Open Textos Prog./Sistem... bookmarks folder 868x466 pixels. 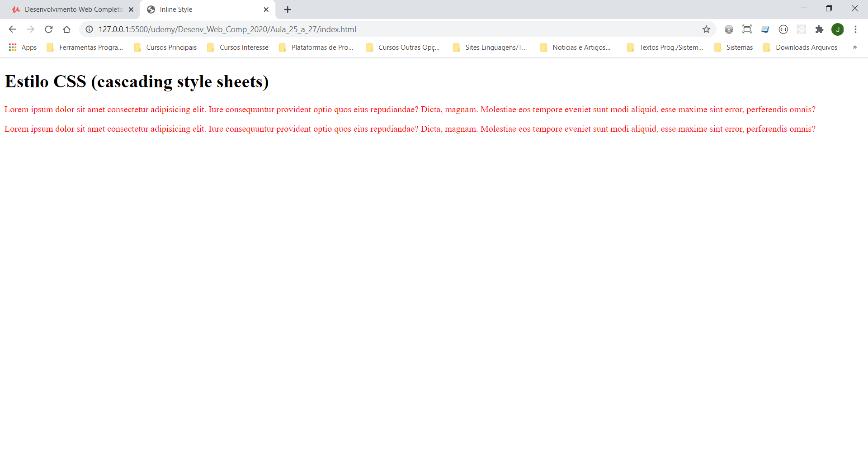(665, 48)
